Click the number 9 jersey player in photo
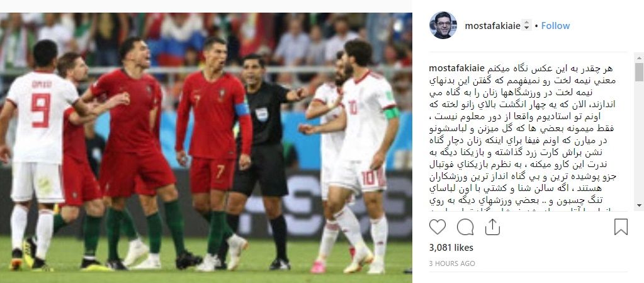 coord(39,156)
